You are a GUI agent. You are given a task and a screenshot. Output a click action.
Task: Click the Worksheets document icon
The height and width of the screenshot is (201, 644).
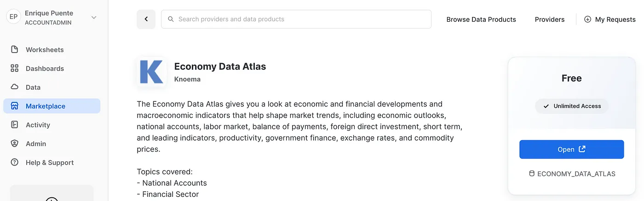[x=15, y=49]
